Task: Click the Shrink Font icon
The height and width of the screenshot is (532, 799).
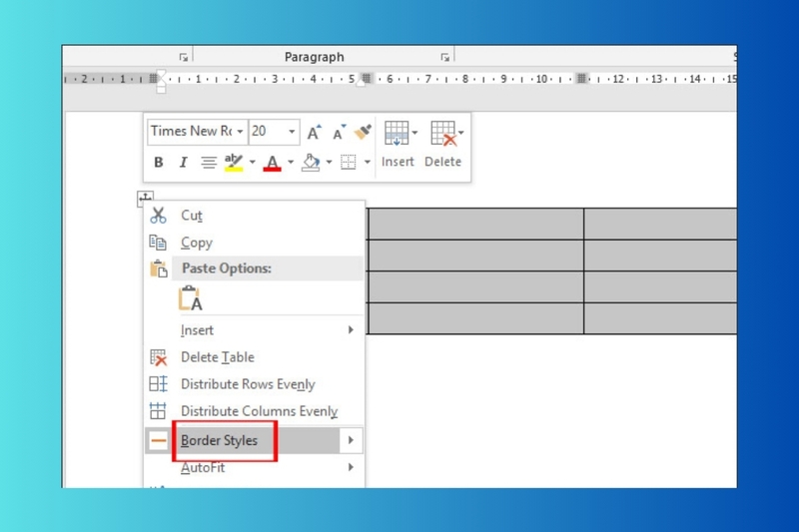Action: click(x=339, y=132)
